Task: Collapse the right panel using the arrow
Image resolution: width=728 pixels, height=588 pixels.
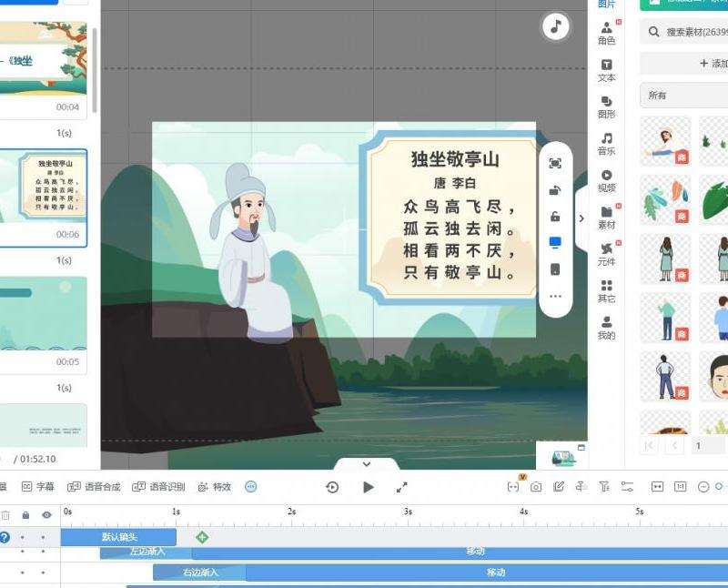Action: [x=581, y=218]
